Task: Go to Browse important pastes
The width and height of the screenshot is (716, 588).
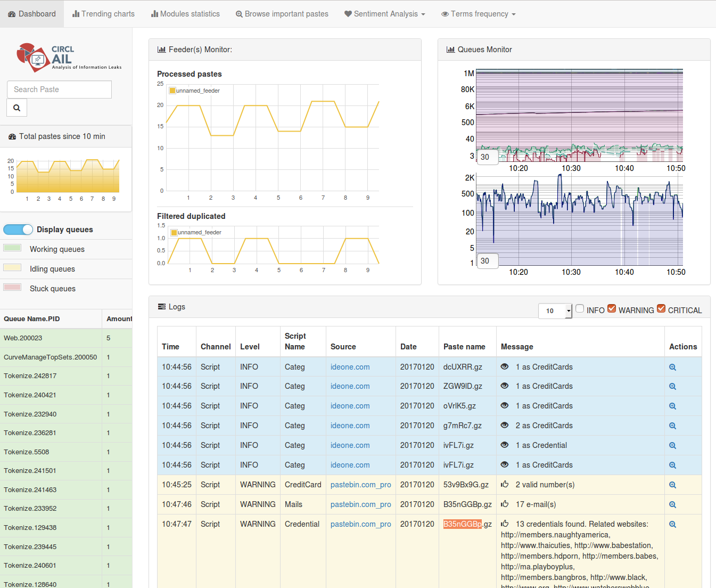Action: (282, 14)
